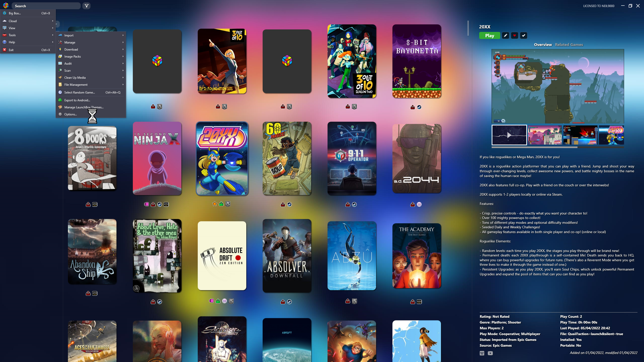Expand the Cloud submenu

pos(28,21)
